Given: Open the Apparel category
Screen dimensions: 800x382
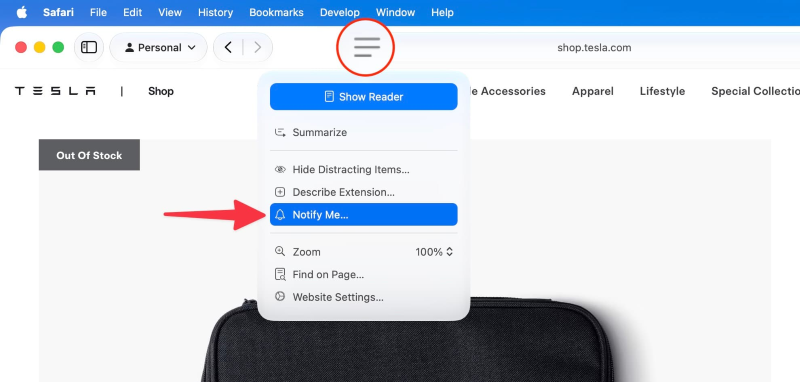Looking at the screenshot, I should pos(592,91).
